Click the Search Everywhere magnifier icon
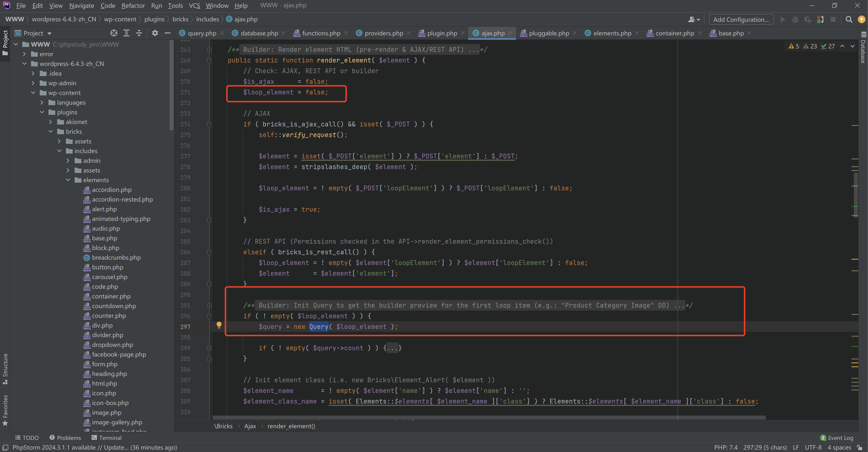Viewport: 868px width, 452px height. pyautogui.click(x=849, y=20)
